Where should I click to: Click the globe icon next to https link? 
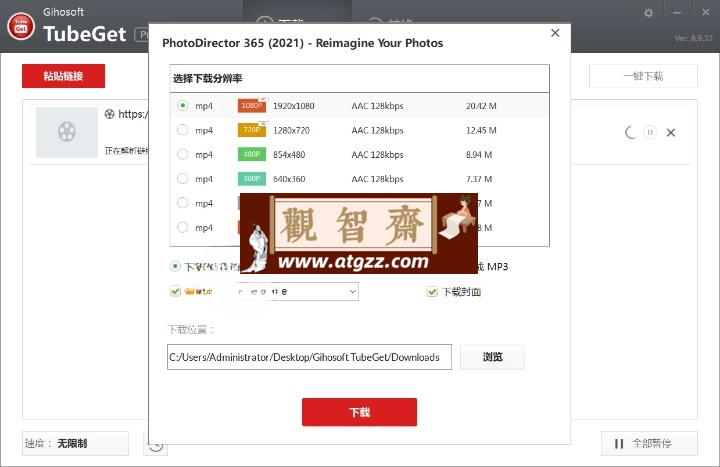[x=109, y=114]
